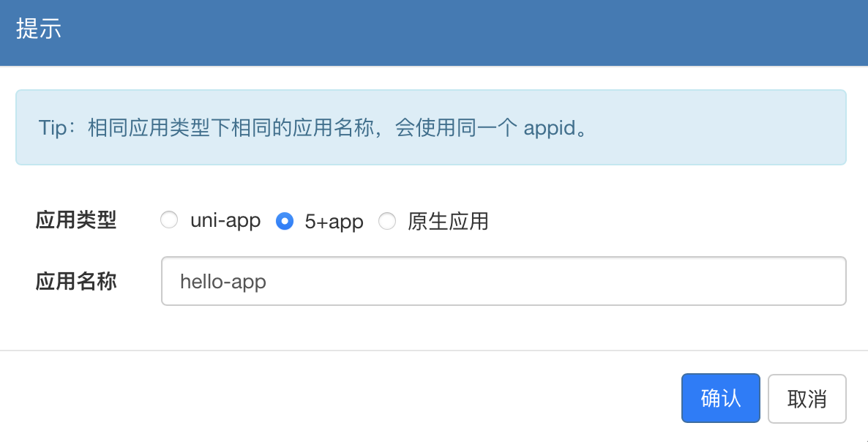Click the 应用名称 label
Screen dimensions: 868x442
click(76, 281)
